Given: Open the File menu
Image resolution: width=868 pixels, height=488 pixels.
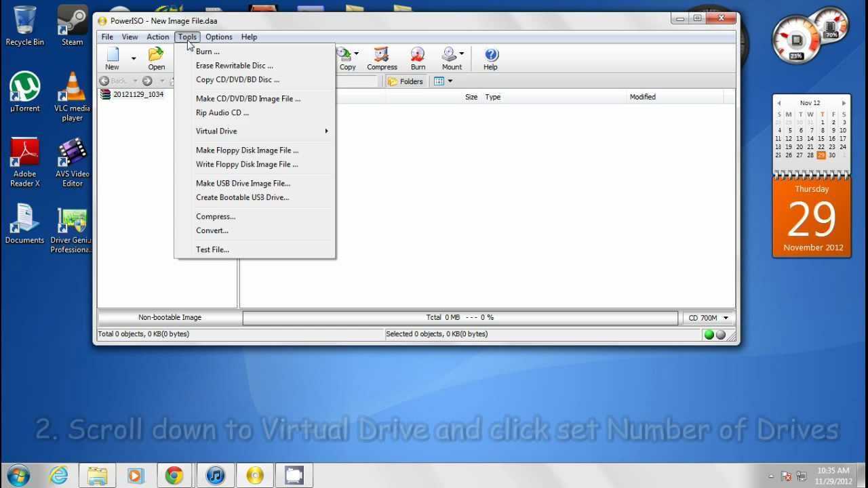Looking at the screenshot, I should [x=107, y=37].
